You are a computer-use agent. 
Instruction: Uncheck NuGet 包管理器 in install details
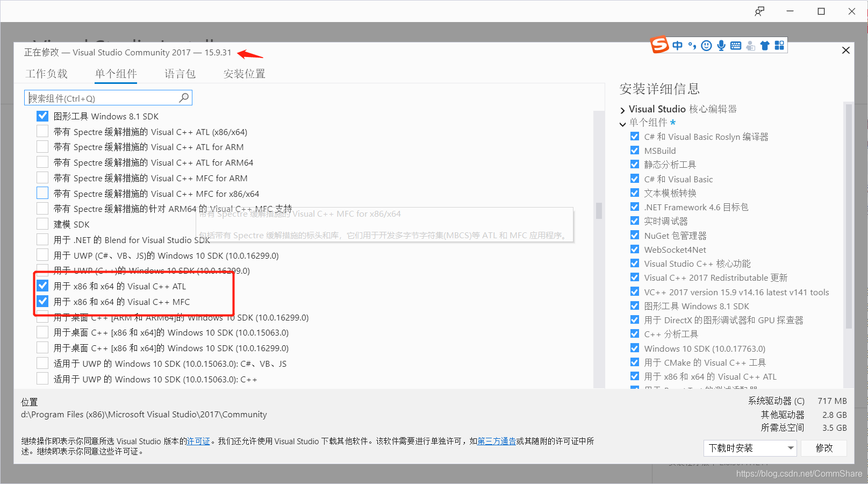pyautogui.click(x=635, y=235)
